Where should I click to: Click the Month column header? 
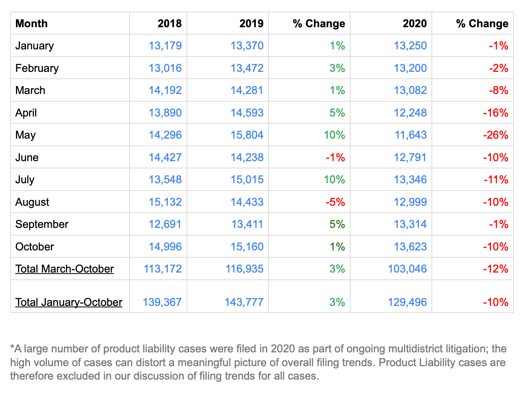click(x=32, y=24)
